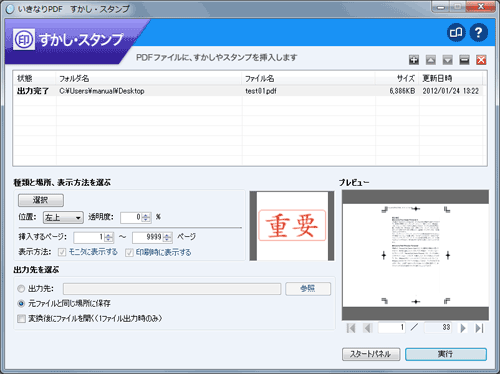Move selected file up in list

click(x=431, y=60)
